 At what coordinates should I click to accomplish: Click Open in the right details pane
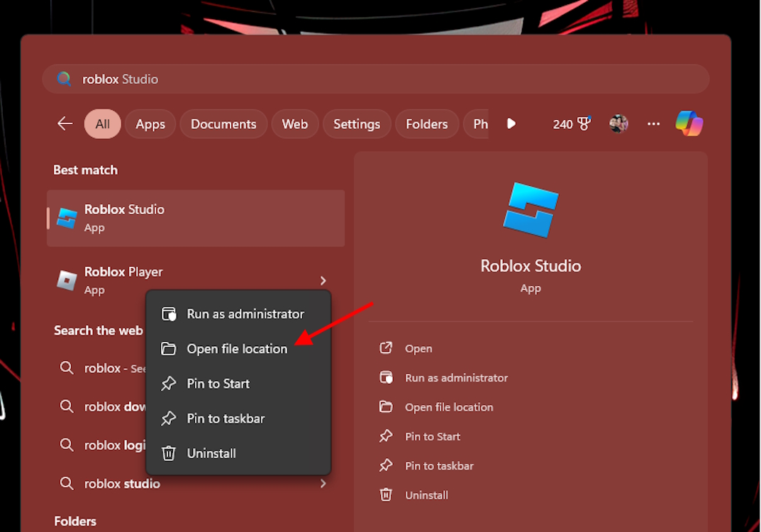(x=418, y=349)
